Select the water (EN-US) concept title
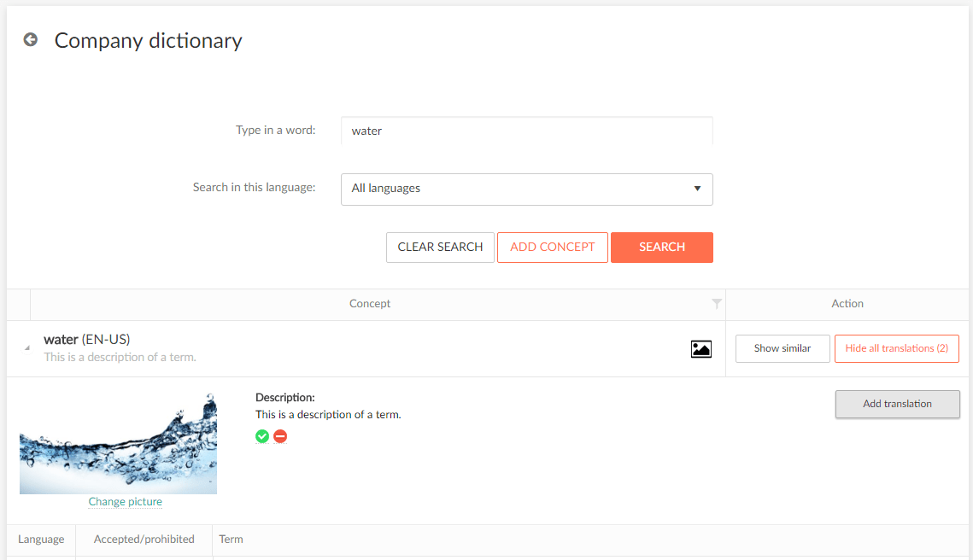973x560 pixels. pos(87,339)
